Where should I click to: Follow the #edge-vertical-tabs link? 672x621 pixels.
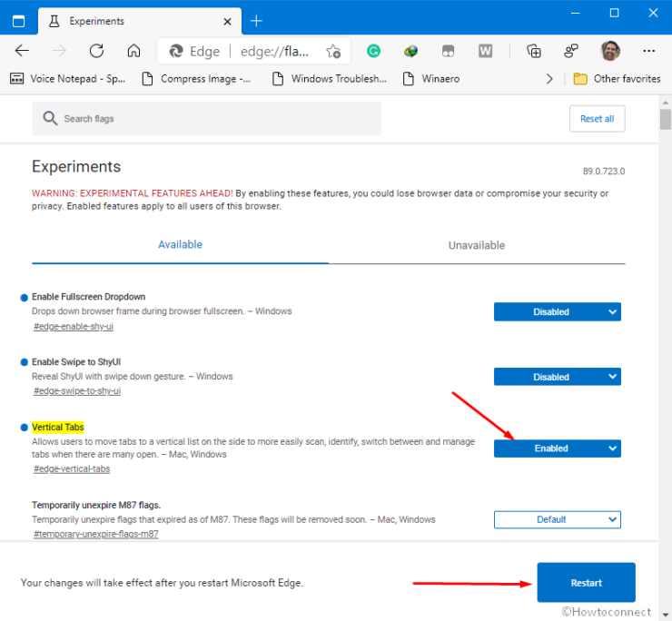click(x=72, y=468)
